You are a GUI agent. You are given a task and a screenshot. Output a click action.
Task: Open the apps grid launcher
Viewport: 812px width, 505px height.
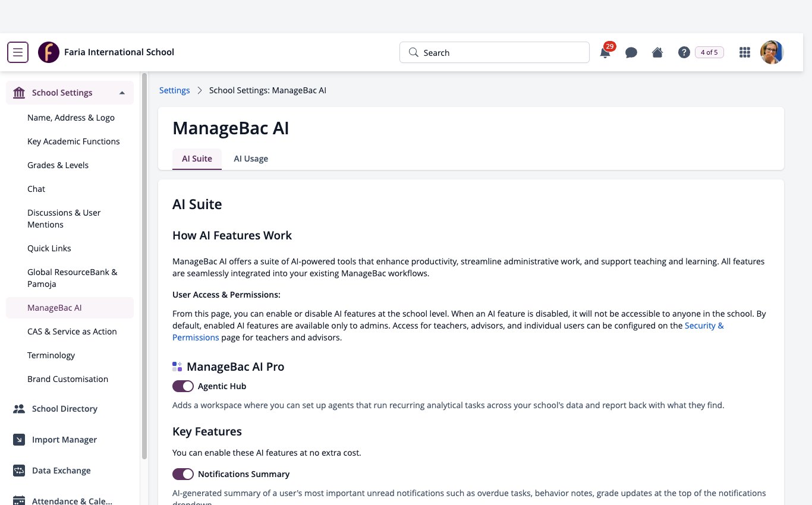pyautogui.click(x=744, y=52)
